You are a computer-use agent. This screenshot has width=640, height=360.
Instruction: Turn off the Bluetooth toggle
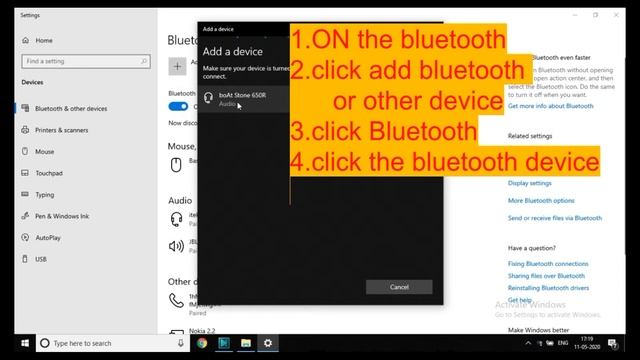point(178,107)
